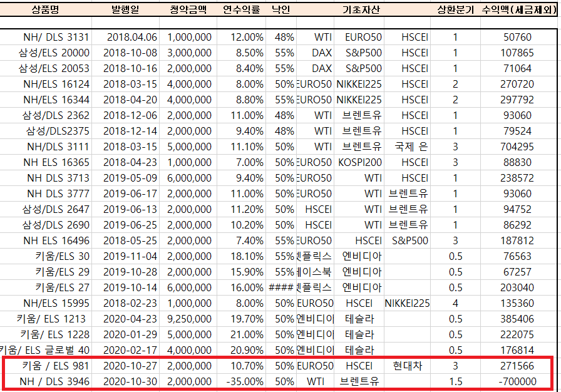The width and height of the screenshot is (561, 392).
Task: Click the profit cell 271566
Action: coord(519,366)
